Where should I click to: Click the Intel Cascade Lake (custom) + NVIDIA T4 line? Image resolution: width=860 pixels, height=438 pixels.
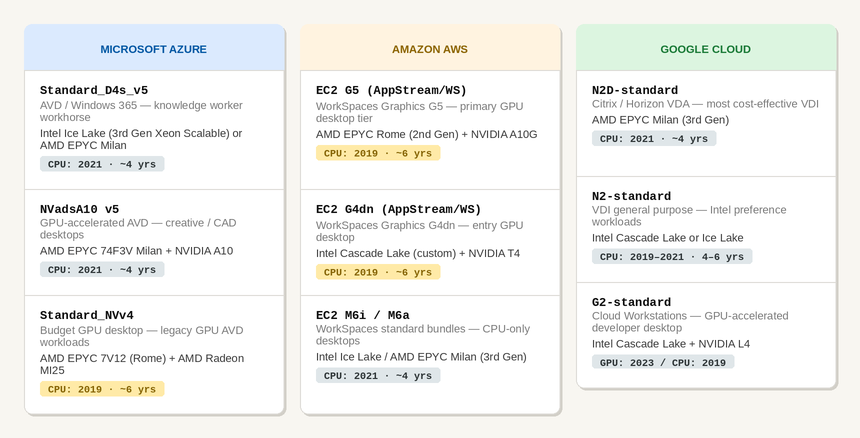point(418,253)
